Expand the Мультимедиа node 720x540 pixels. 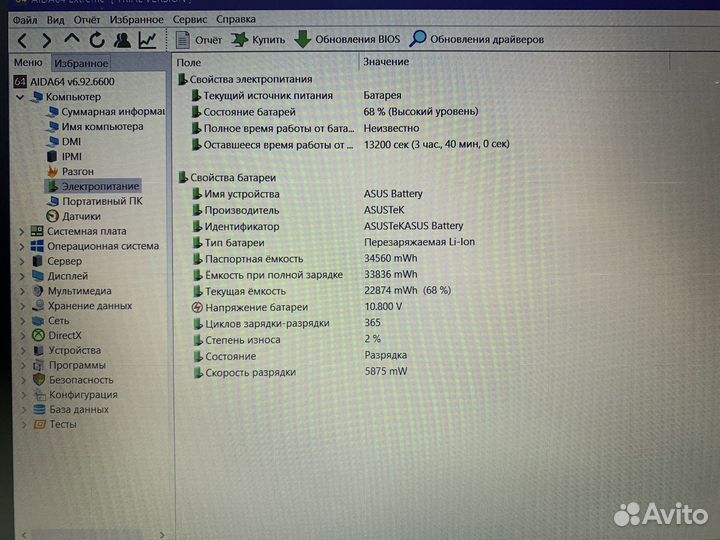click(x=22, y=291)
